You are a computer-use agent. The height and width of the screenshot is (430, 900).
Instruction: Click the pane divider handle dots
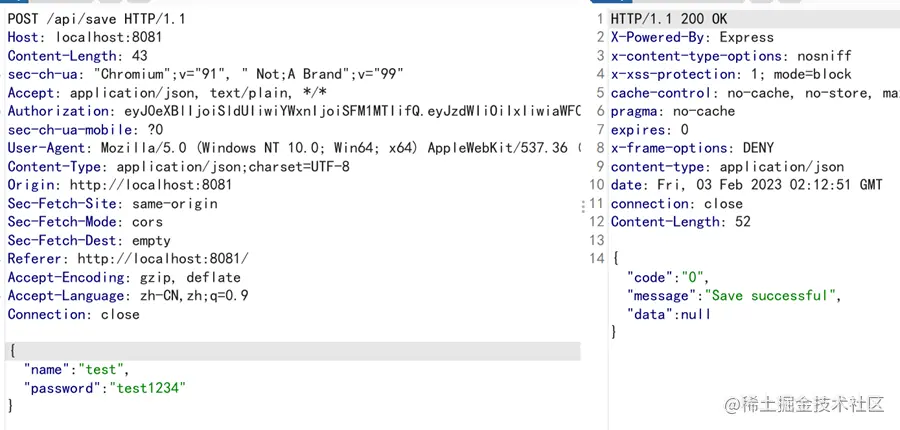point(584,205)
